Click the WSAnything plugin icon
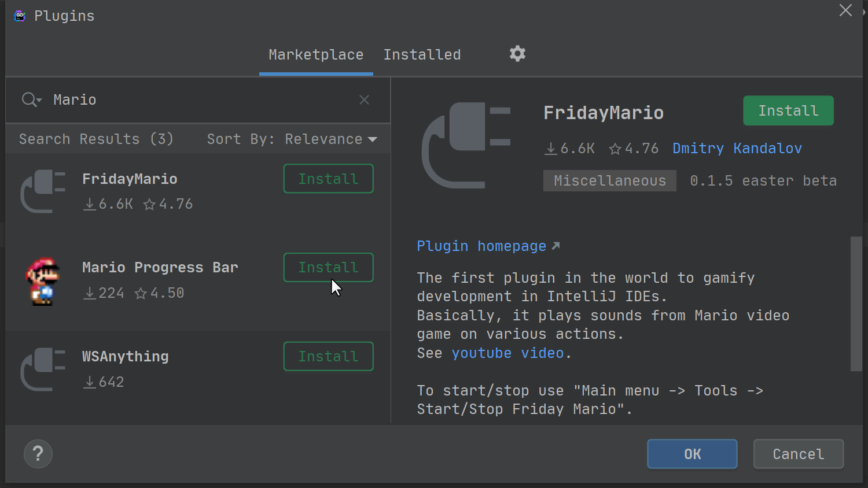 point(42,369)
